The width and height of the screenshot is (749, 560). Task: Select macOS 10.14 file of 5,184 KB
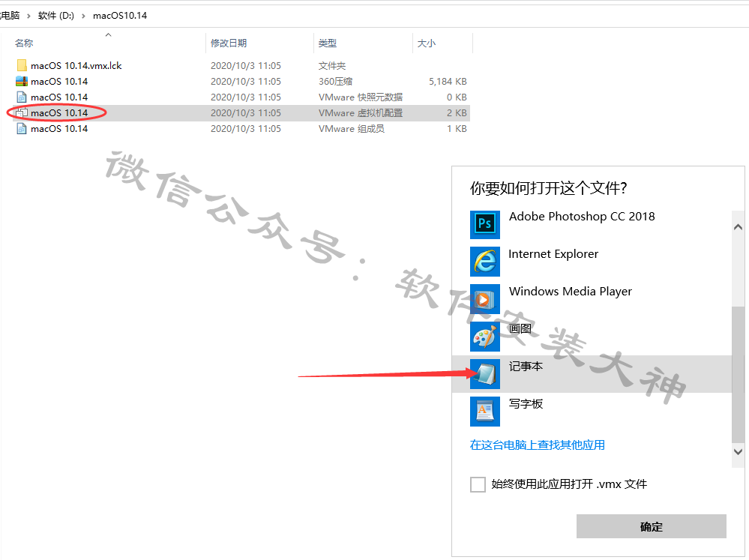pyautogui.click(x=59, y=81)
